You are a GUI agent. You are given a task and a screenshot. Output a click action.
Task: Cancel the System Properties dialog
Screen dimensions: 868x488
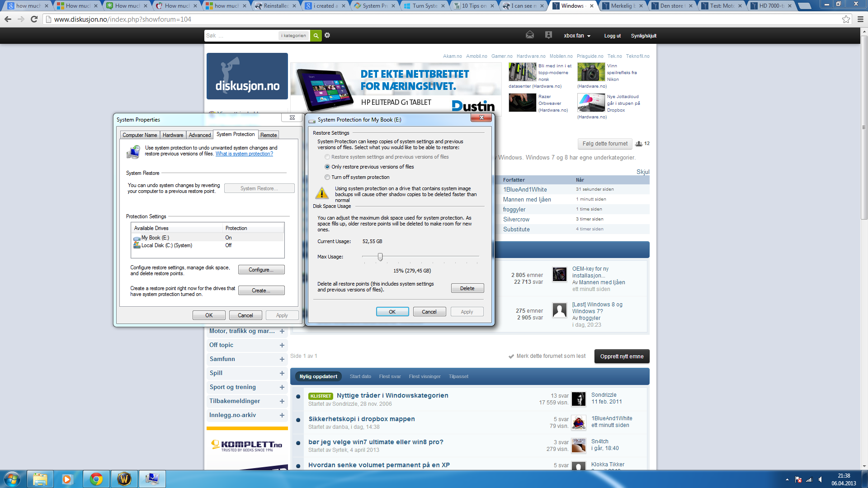(x=245, y=315)
